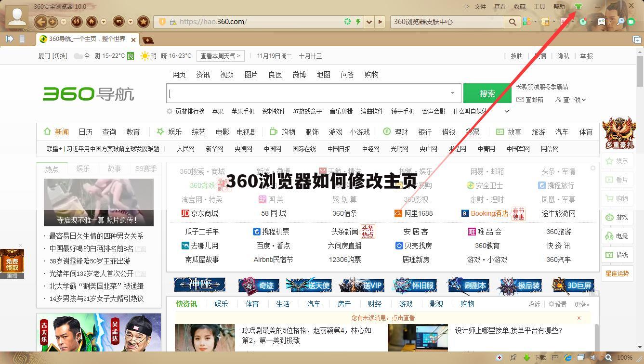The width and height of the screenshot is (644, 364).
Task: Click the window restore tabs icon at tab bar right
Action: [636, 39]
